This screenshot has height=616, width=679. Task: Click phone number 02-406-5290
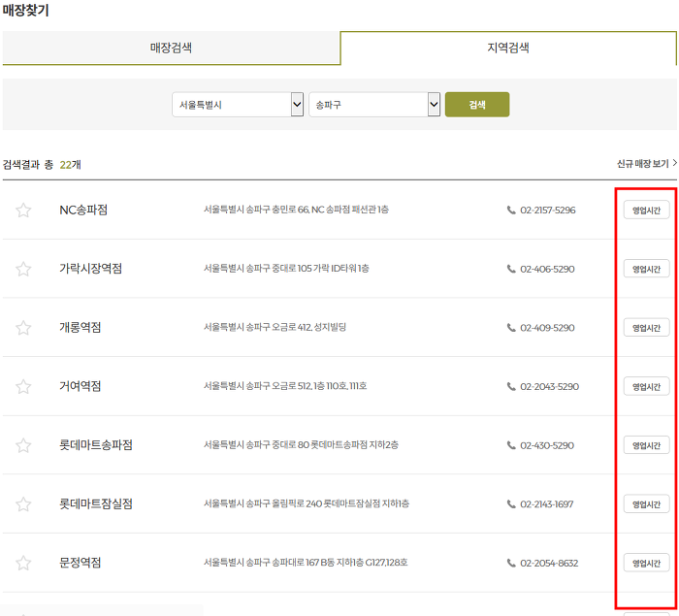tap(547, 269)
